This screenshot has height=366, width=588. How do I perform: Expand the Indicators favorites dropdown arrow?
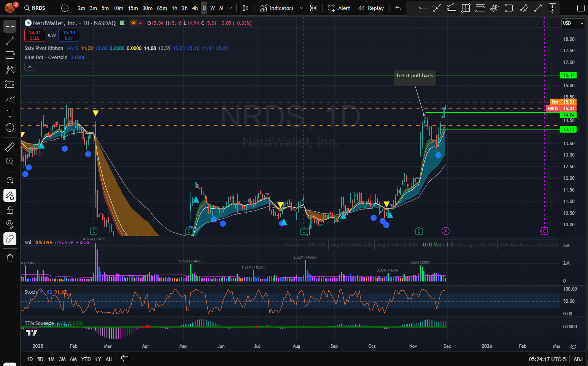click(x=302, y=8)
